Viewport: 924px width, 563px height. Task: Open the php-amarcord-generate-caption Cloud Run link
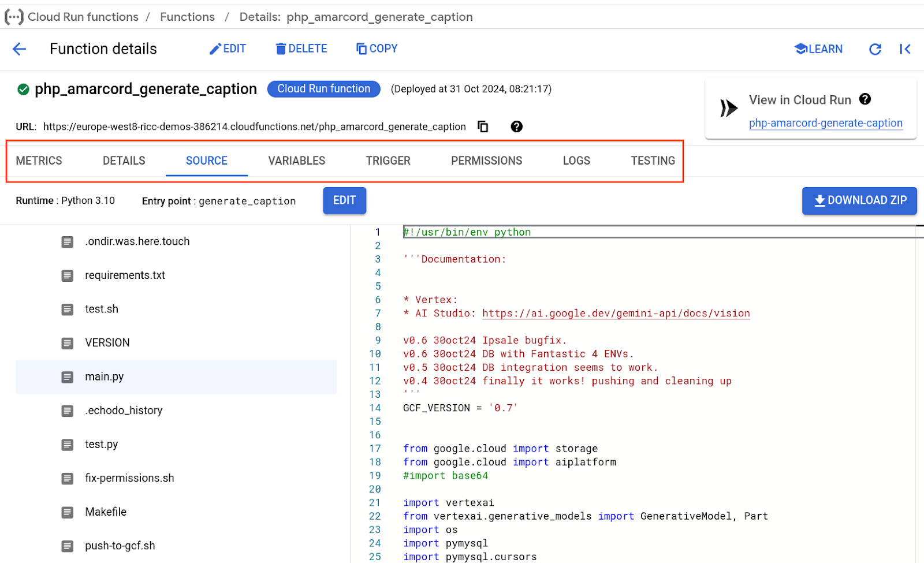pos(825,123)
